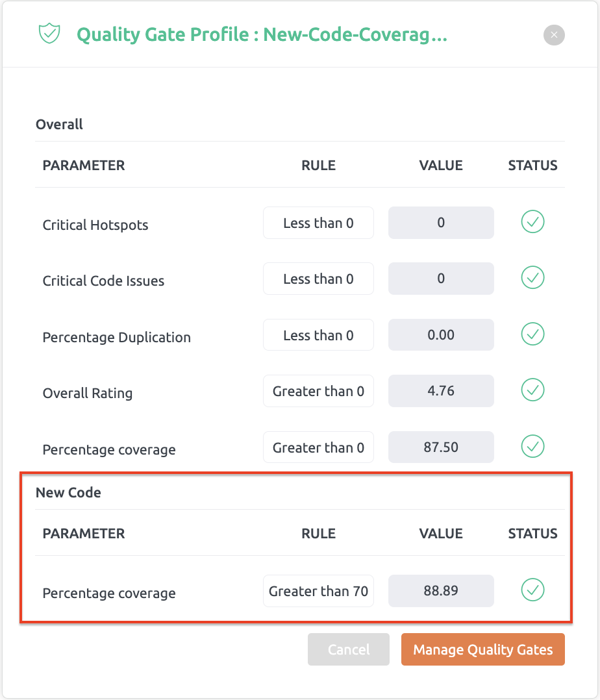This screenshot has width=600, height=700.
Task: Click the 88.89 new code value field
Action: click(441, 591)
